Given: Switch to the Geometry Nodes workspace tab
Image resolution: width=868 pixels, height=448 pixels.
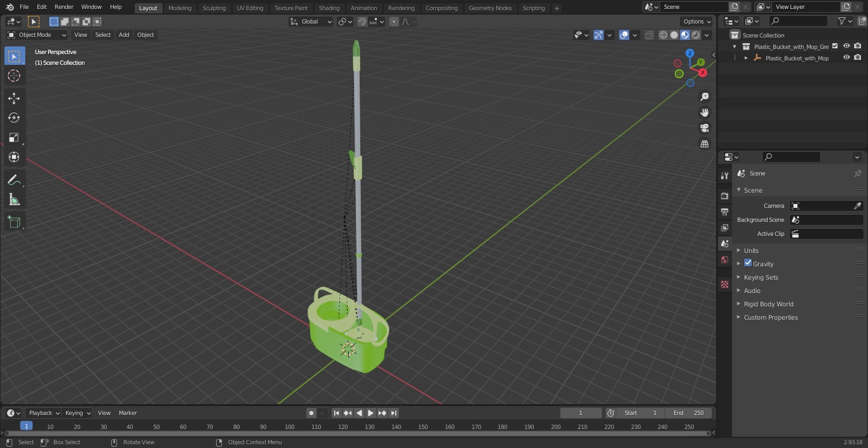Looking at the screenshot, I should coord(490,8).
